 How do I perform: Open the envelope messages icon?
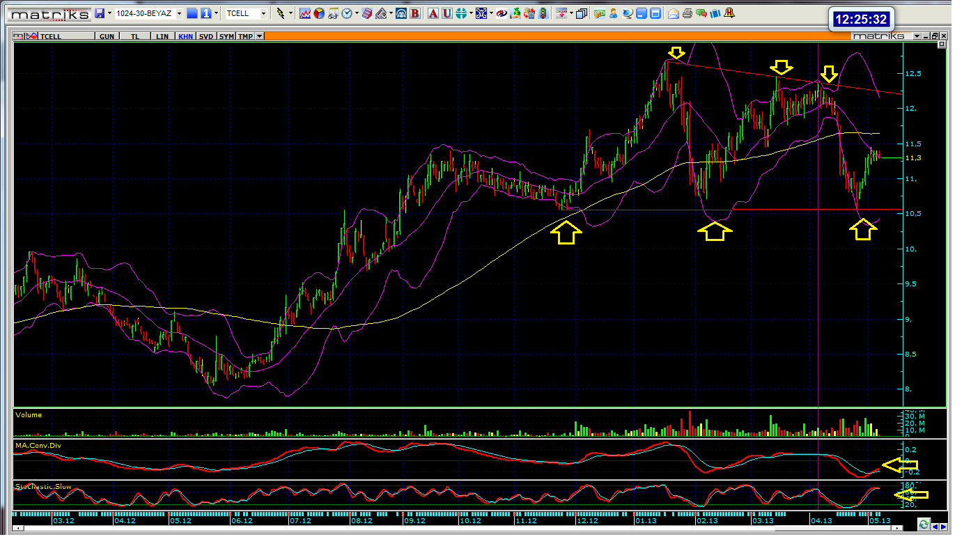(x=674, y=13)
